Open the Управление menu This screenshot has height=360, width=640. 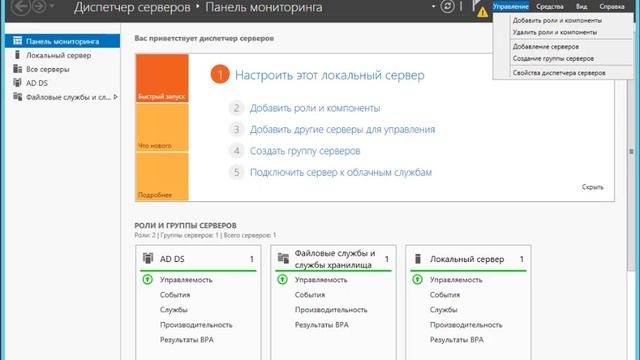[x=510, y=7]
